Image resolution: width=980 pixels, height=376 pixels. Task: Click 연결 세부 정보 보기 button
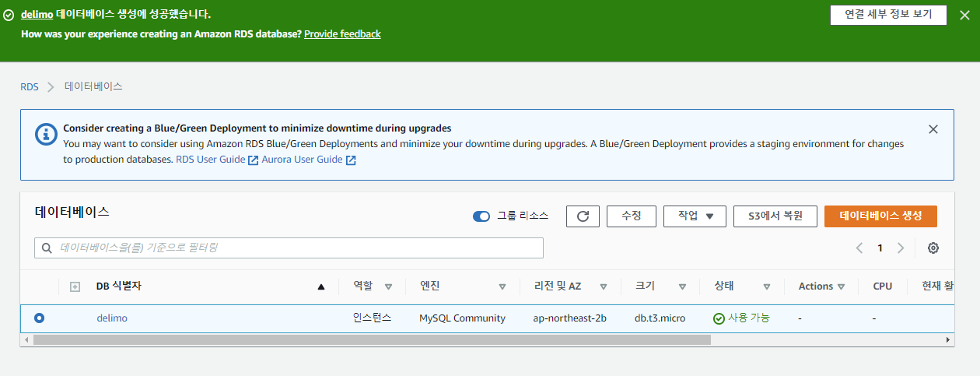tap(888, 15)
